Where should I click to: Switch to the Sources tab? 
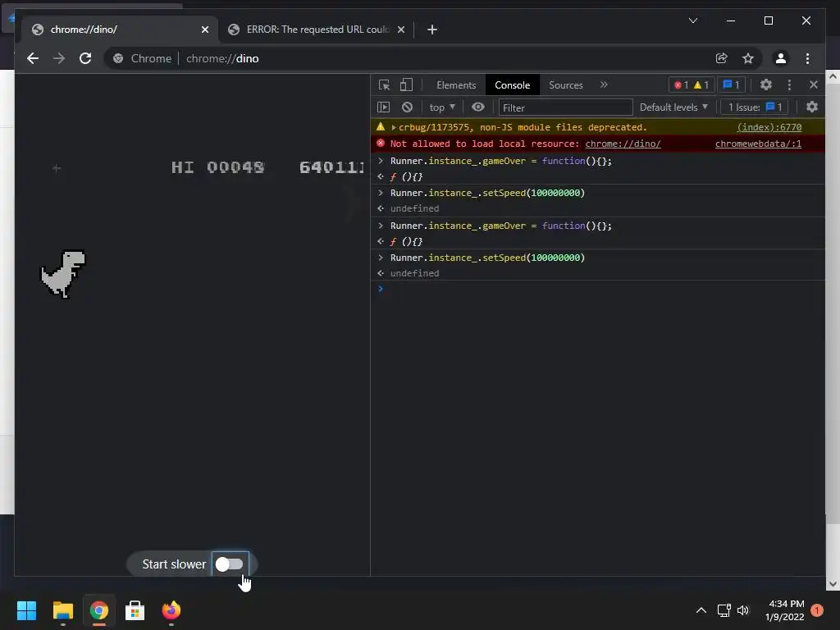tap(566, 85)
